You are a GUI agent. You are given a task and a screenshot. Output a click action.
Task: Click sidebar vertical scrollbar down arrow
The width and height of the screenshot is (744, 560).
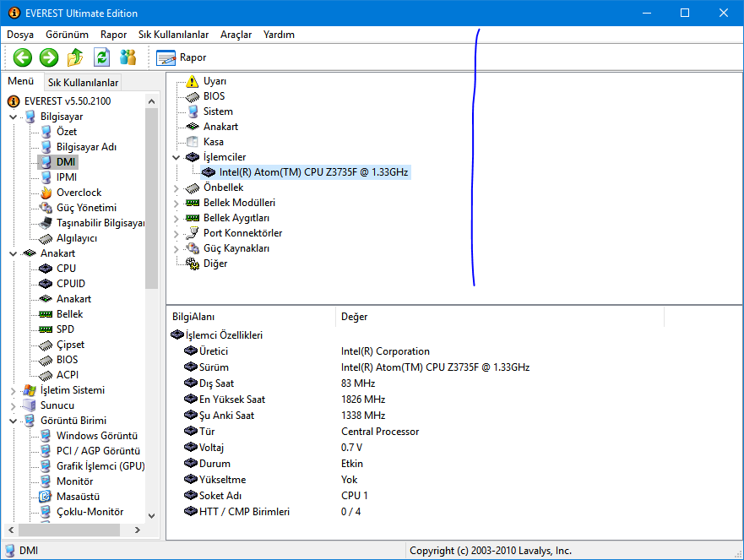(x=152, y=516)
